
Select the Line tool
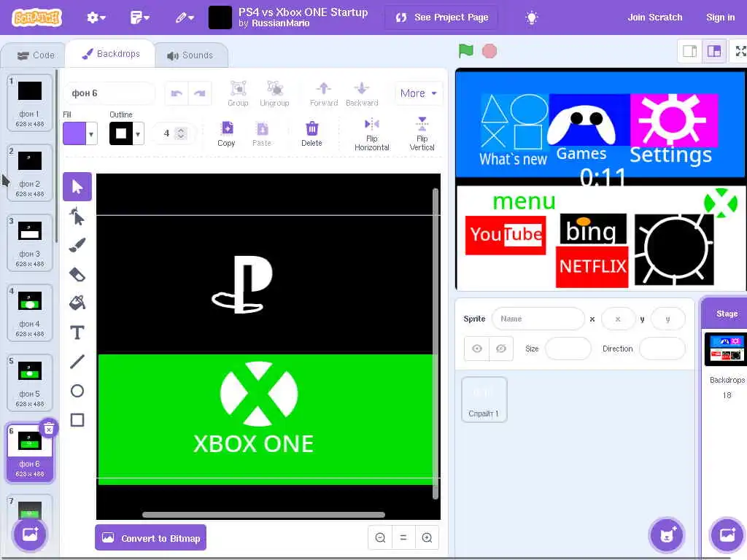pyautogui.click(x=77, y=362)
